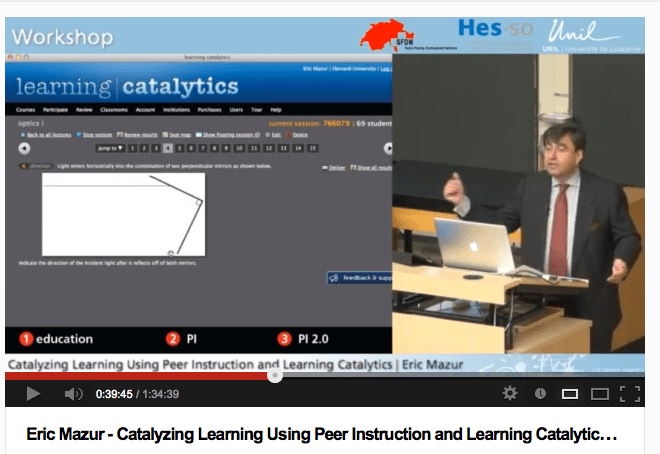Click the total duration 1:34:39 text
This screenshot has width=660, height=454.
[160, 394]
